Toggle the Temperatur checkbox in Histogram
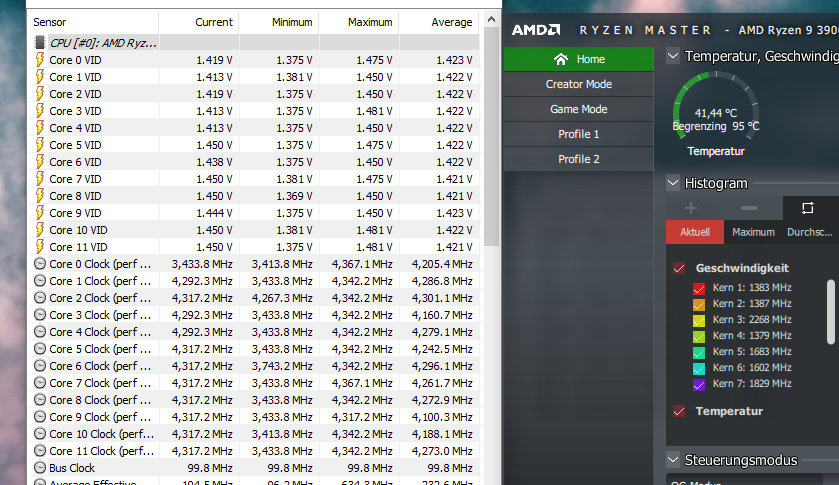Screen dimensions: 839x485 (x=679, y=411)
